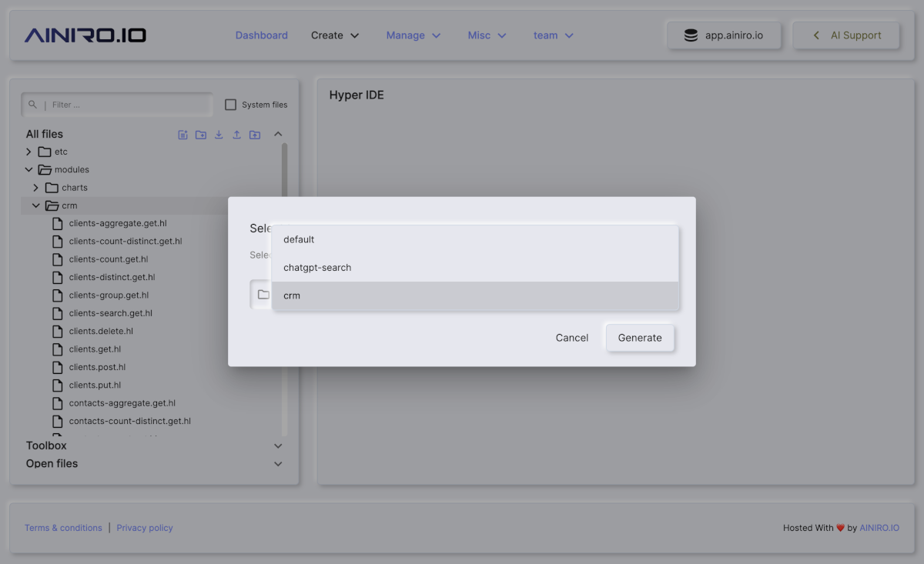Screen dimensions: 924x564
Task: Open the Terms & conditions link
Action: (63, 528)
